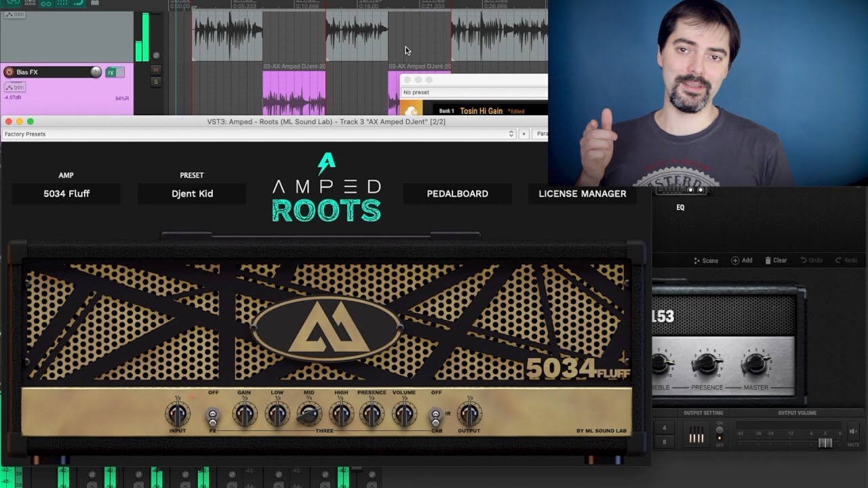868x488 pixels.
Task: Adjust the PRESENCE knob on 5034 Fluff
Action: coord(372,413)
